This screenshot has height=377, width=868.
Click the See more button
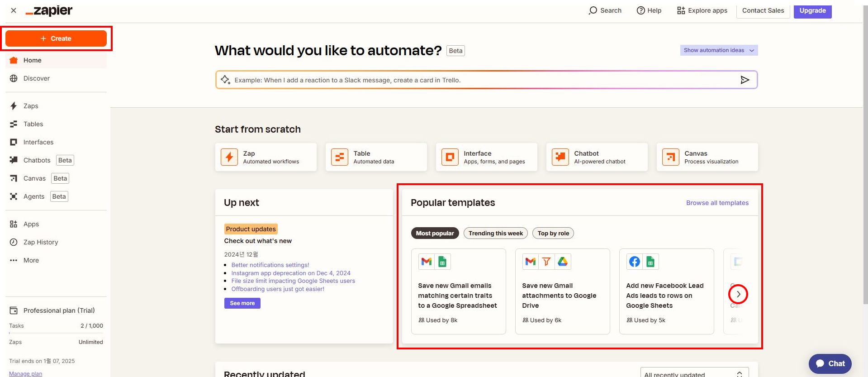pos(242,303)
